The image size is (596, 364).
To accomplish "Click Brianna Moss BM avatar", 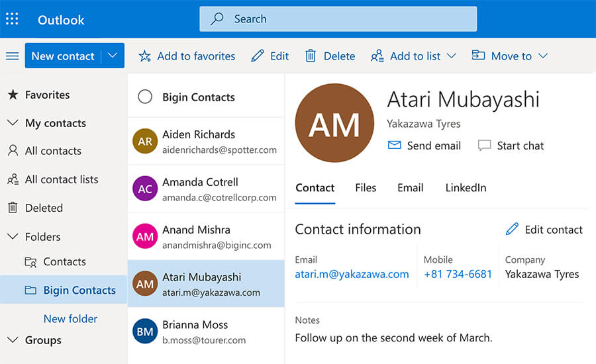I will click(145, 332).
